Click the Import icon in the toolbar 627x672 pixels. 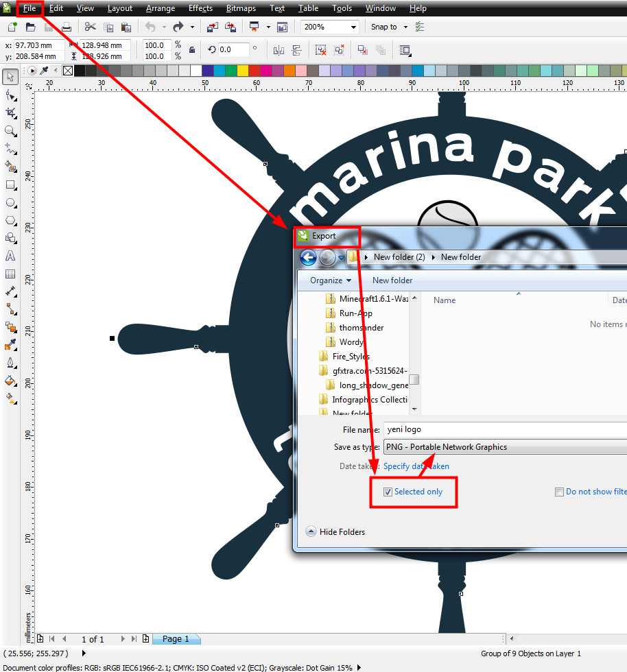[x=212, y=27]
